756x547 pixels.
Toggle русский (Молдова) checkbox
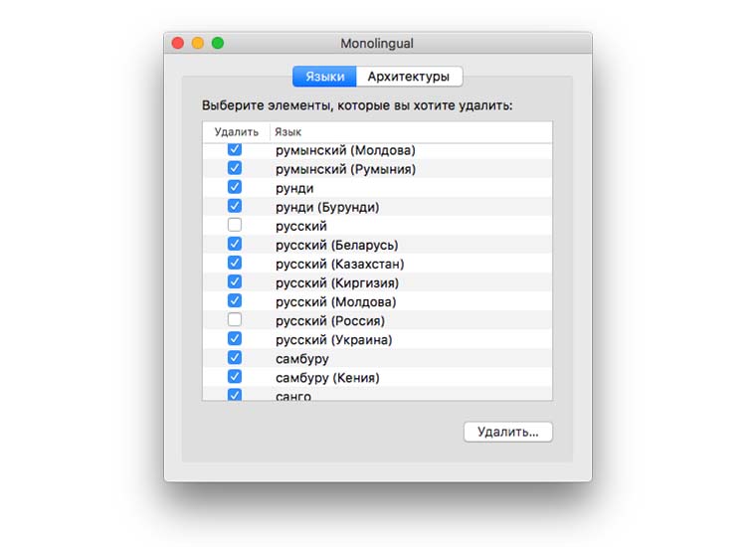point(235,301)
